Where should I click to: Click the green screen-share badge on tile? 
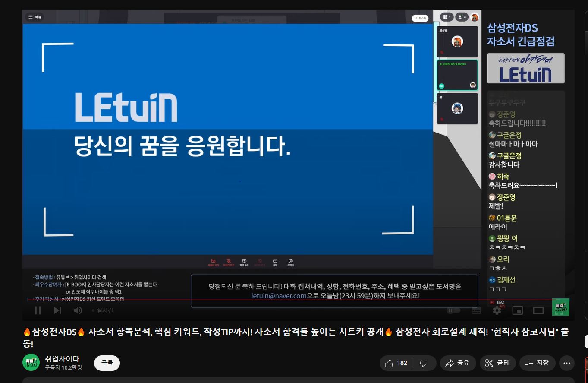point(441,86)
